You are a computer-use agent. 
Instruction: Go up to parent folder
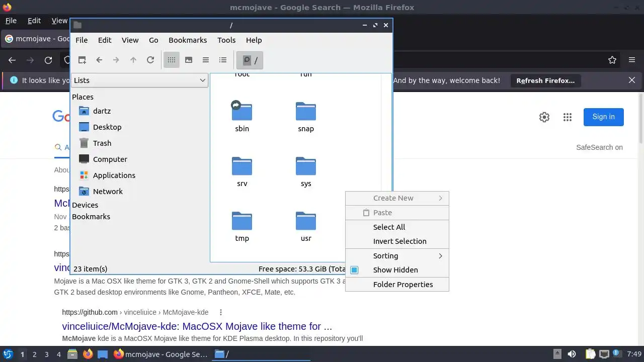133,60
